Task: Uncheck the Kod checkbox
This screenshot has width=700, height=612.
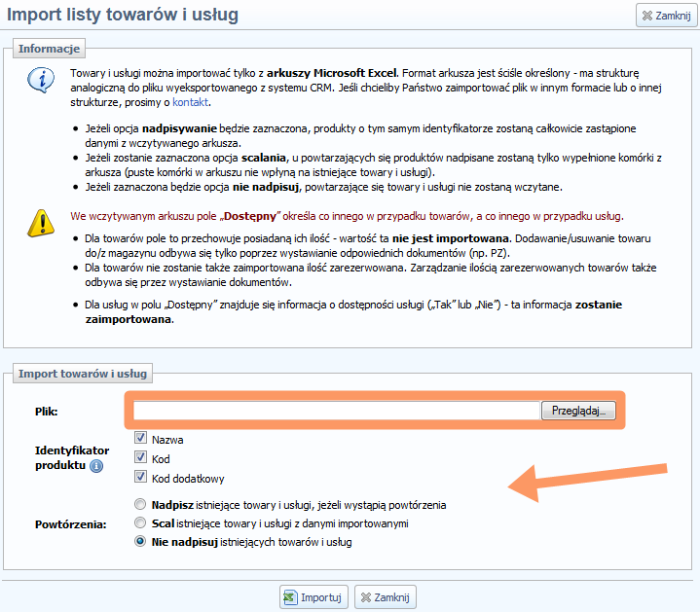Action: click(x=140, y=457)
